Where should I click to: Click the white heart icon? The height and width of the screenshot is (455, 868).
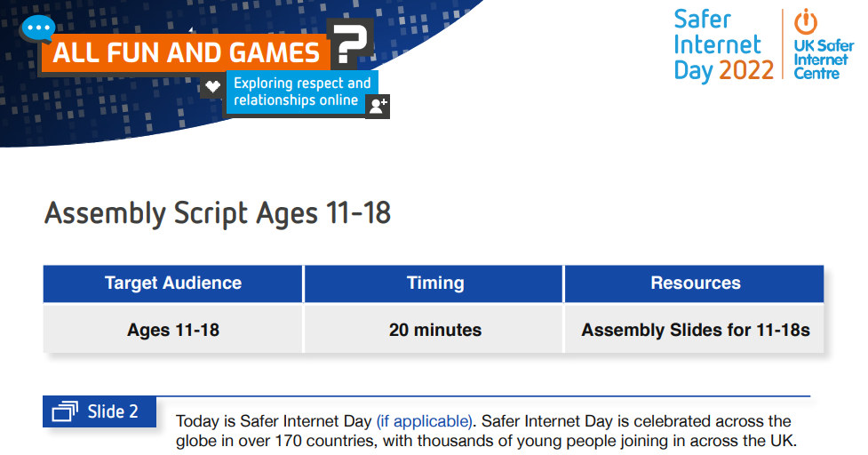(212, 86)
